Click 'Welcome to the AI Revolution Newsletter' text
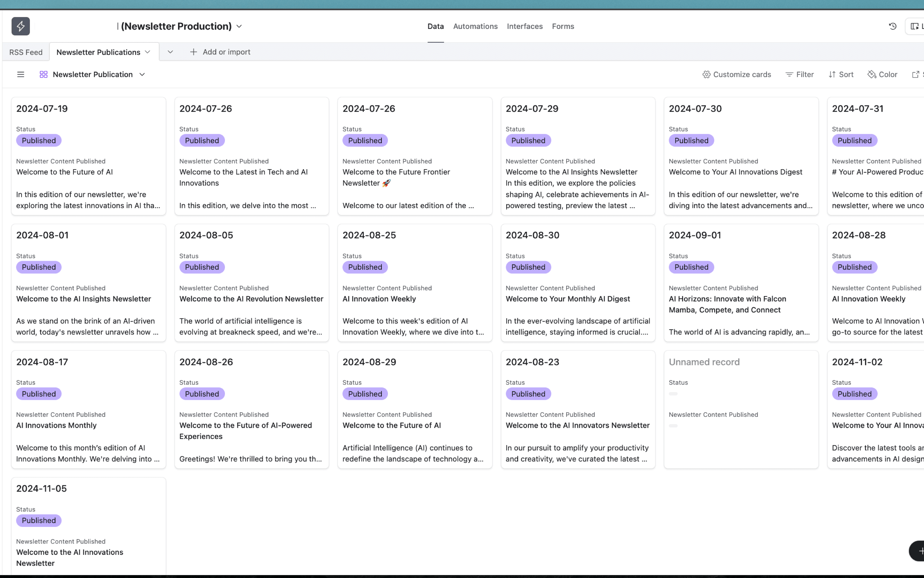The image size is (924, 578). (251, 299)
